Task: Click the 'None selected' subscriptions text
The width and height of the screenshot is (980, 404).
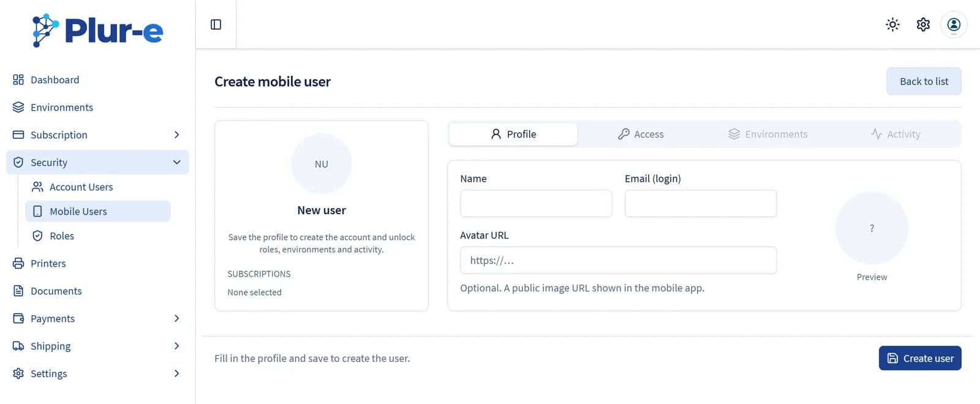Action: click(x=254, y=292)
